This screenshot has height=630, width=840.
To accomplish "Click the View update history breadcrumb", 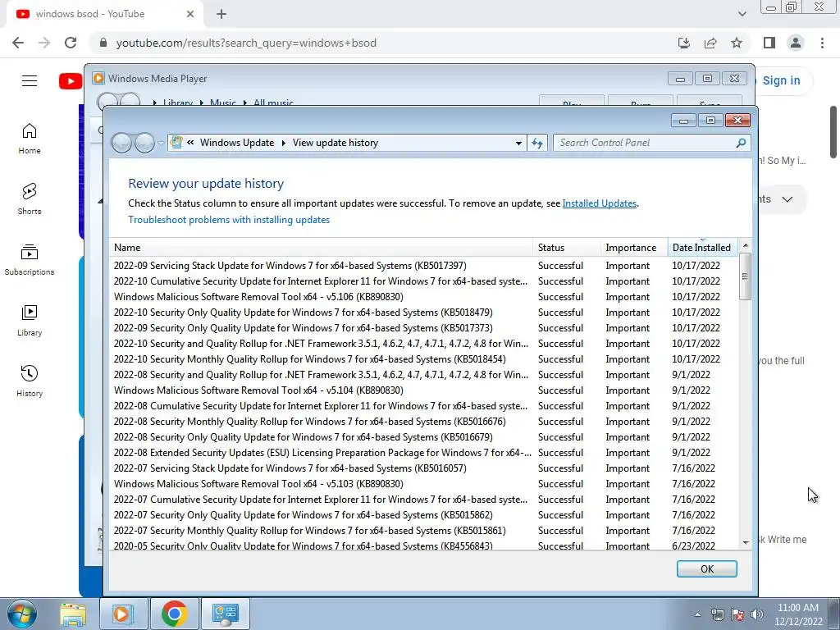I will (336, 143).
